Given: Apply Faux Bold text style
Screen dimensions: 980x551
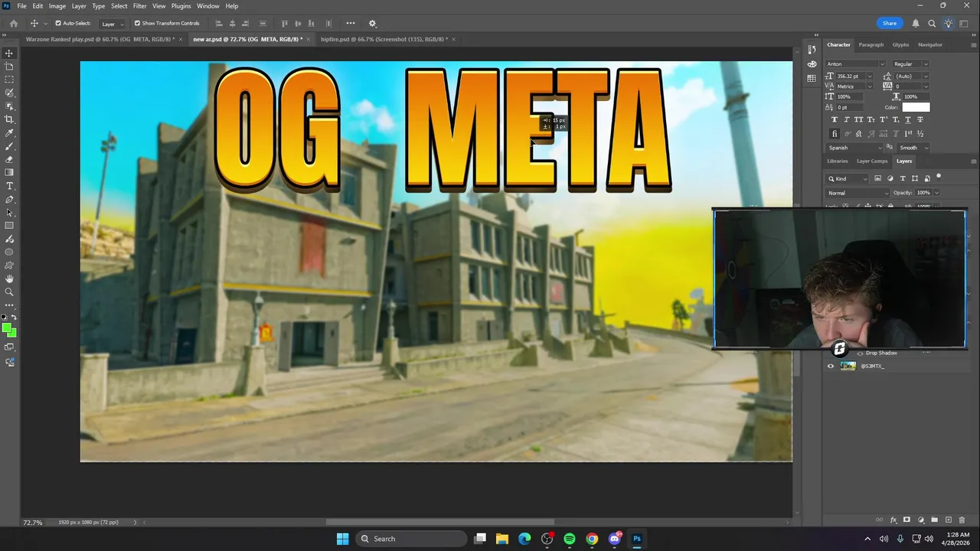Looking at the screenshot, I should [835, 119].
